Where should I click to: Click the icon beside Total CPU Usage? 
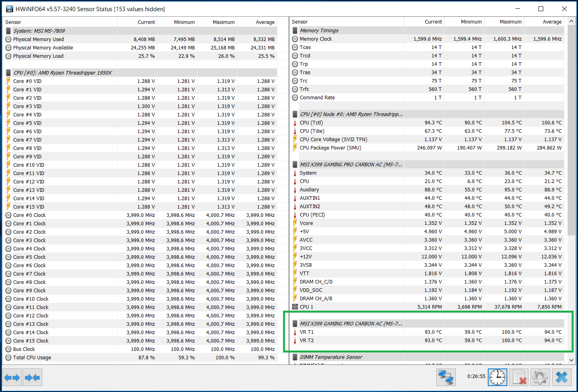click(x=8, y=358)
